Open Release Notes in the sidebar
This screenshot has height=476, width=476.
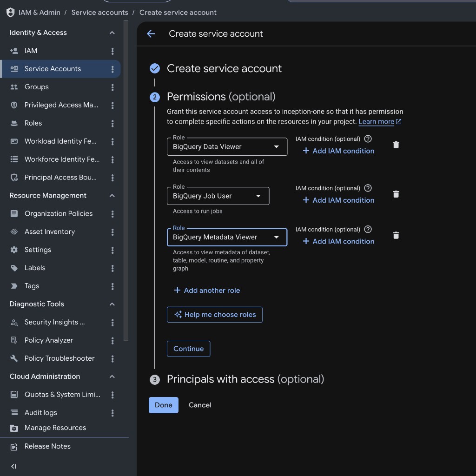coord(47,446)
